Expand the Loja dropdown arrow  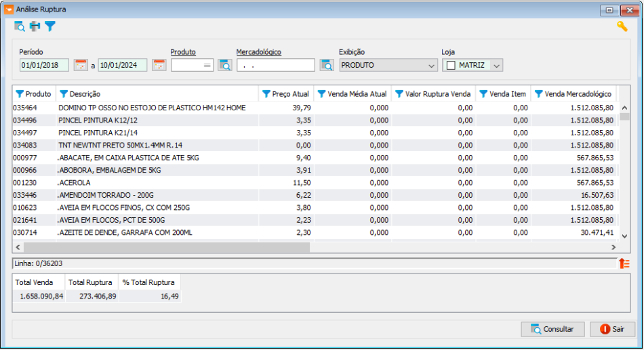tap(497, 66)
